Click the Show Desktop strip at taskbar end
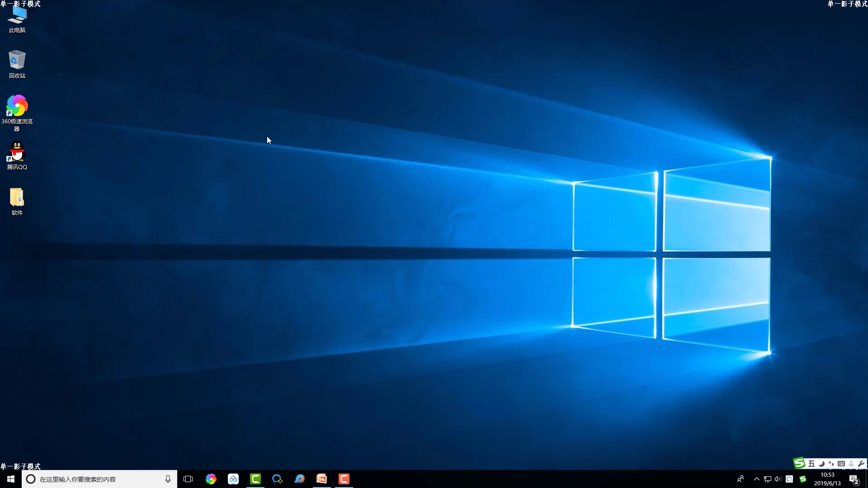Screen dimensions: 868x488 click(x=867, y=479)
